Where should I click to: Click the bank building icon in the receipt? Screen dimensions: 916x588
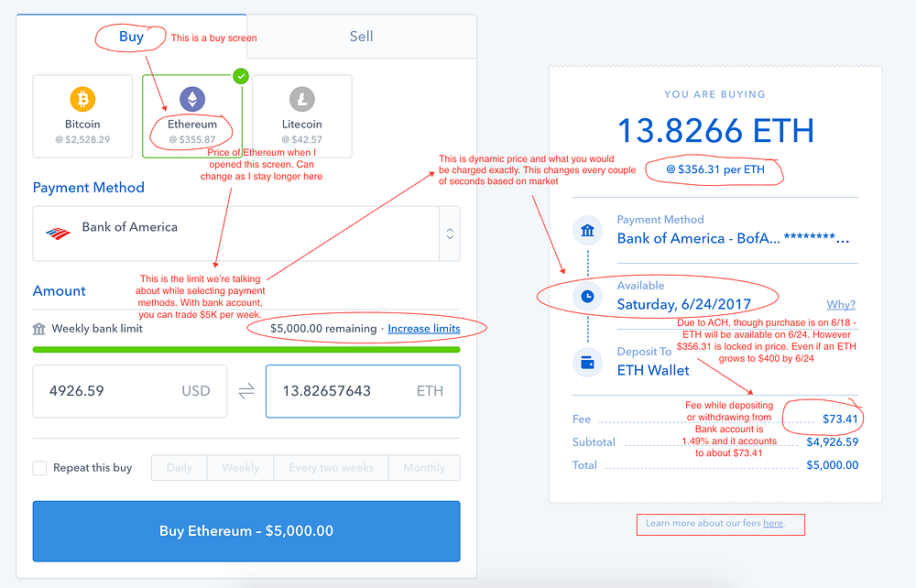point(588,231)
